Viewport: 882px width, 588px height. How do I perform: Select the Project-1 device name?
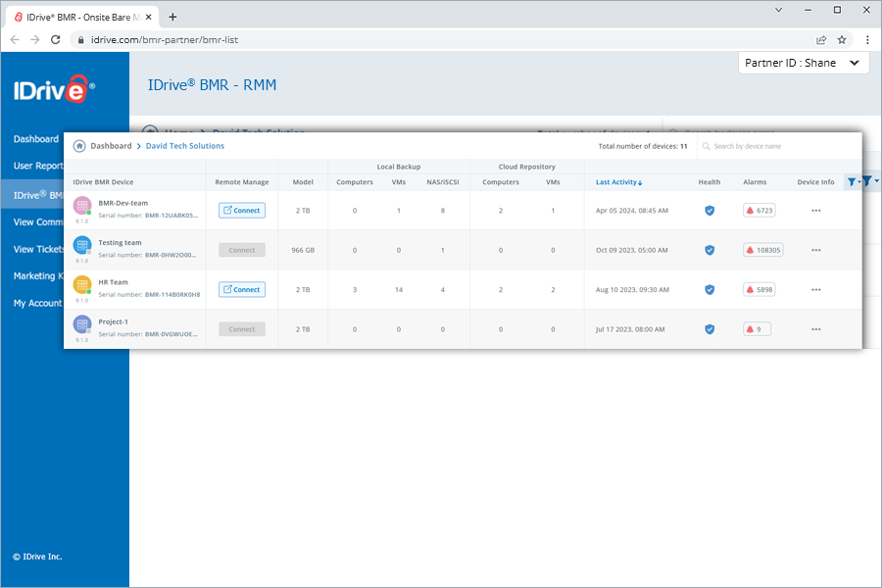pos(113,321)
